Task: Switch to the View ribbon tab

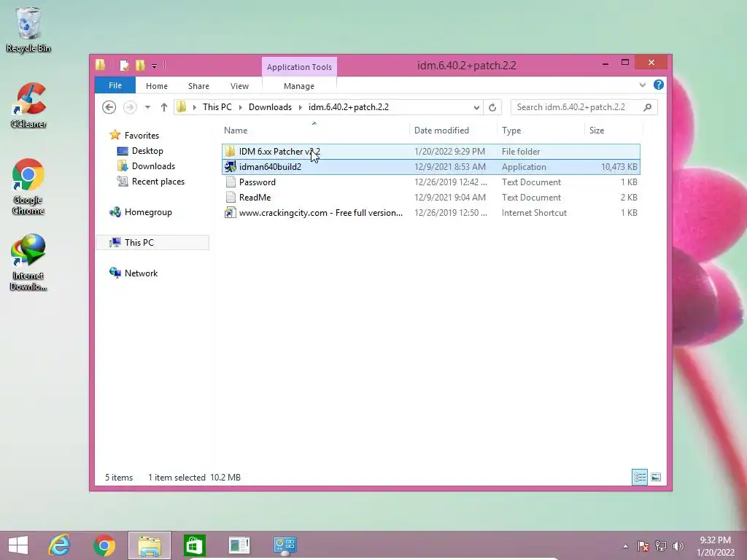Action: point(239,86)
